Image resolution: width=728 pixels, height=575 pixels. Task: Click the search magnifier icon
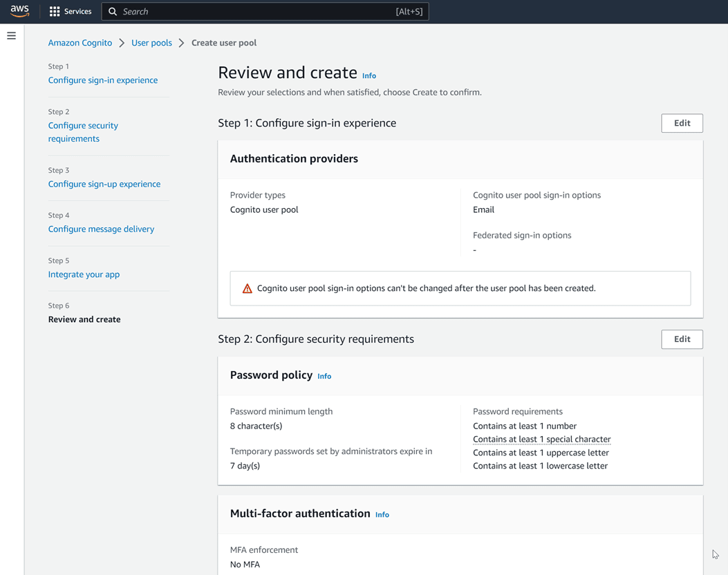click(113, 11)
